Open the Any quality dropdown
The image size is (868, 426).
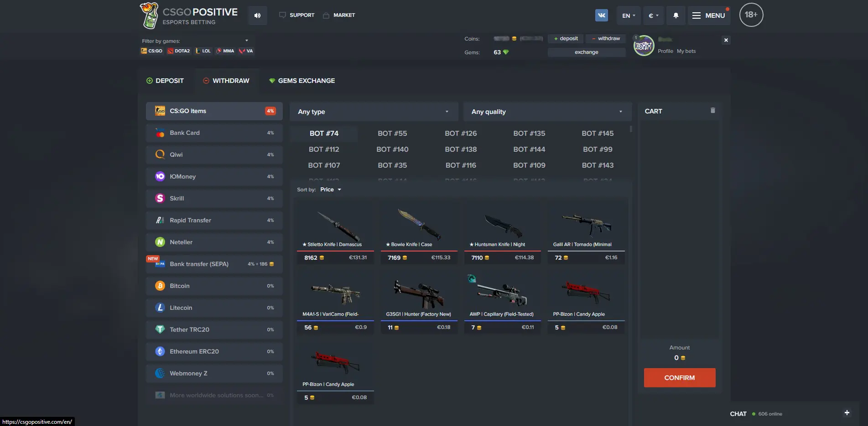547,112
